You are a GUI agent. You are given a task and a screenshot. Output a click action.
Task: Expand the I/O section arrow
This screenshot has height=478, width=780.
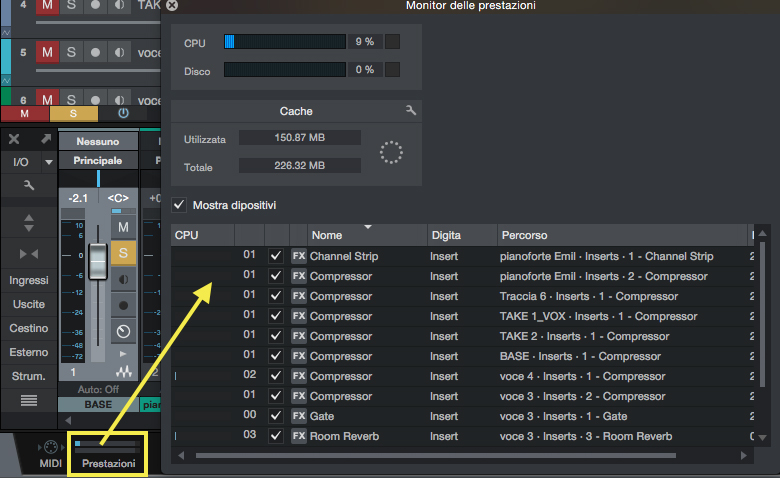coord(48,162)
